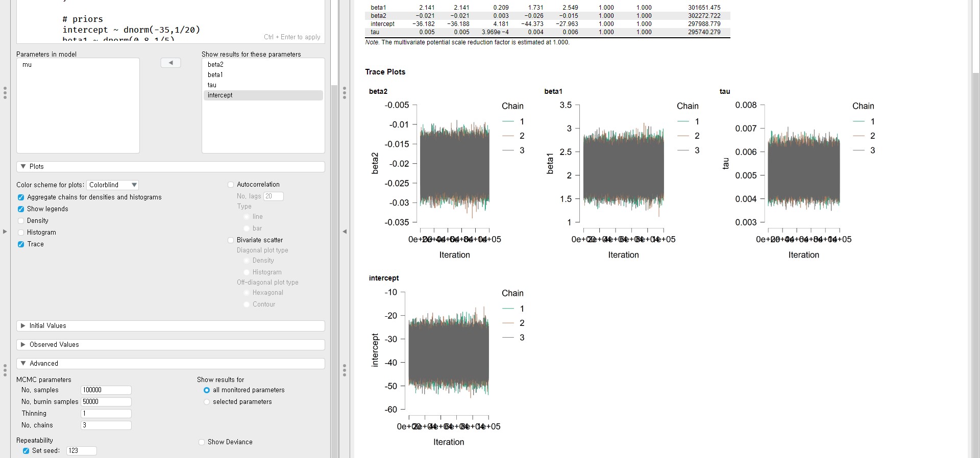
Task: Expand the Observed Values section
Action: click(23, 345)
